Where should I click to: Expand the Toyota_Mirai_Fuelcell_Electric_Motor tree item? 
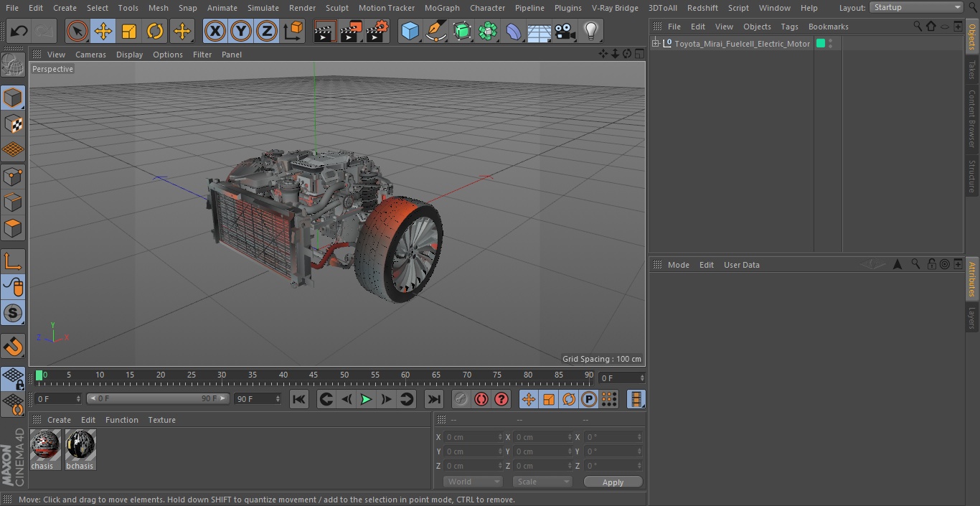(656, 44)
